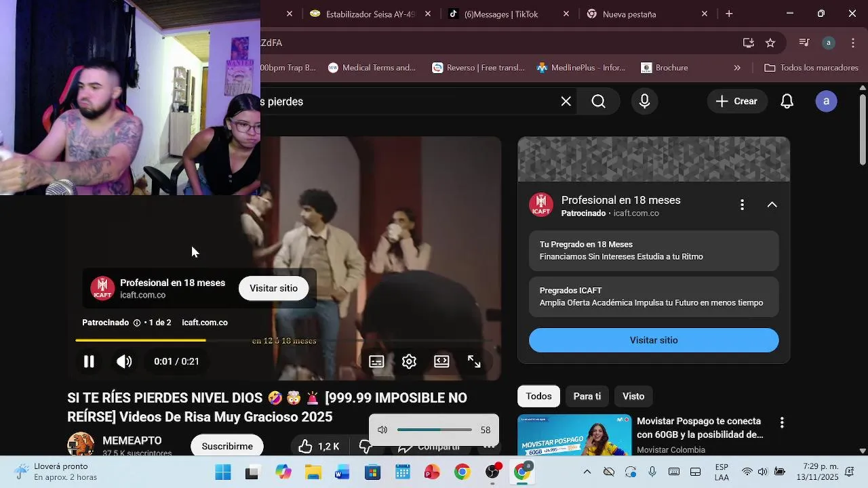Viewport: 868px width, 488px height.
Task: Pause the ad video
Action: point(89,361)
